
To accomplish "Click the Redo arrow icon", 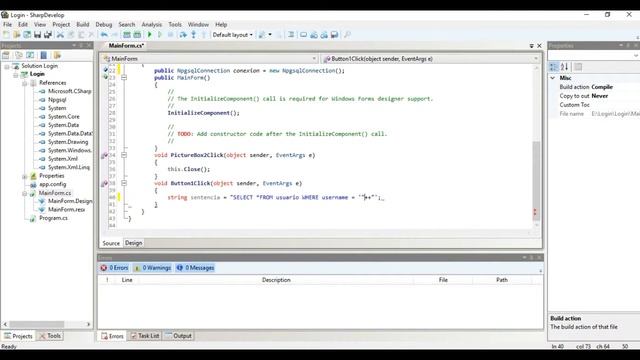I will pyautogui.click(x=114, y=35).
